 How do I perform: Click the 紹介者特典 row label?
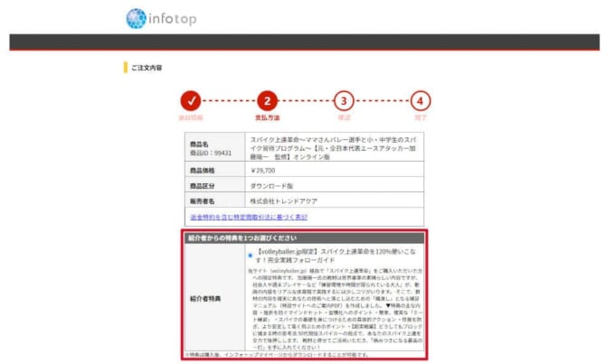coord(205,299)
